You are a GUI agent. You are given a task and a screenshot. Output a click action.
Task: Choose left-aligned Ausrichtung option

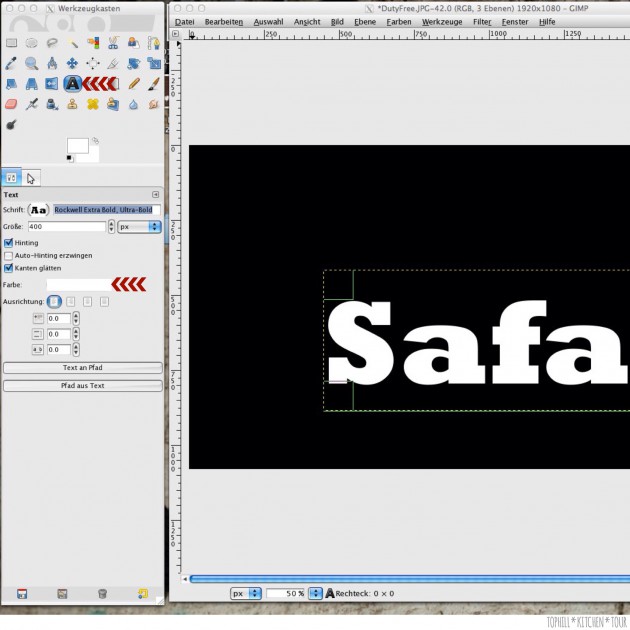(54, 301)
